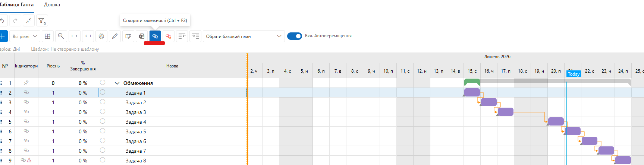Viewport: 644px width, 165px height.
Task: Click the link indicator in Задача 1 row
Action: tap(26, 92)
